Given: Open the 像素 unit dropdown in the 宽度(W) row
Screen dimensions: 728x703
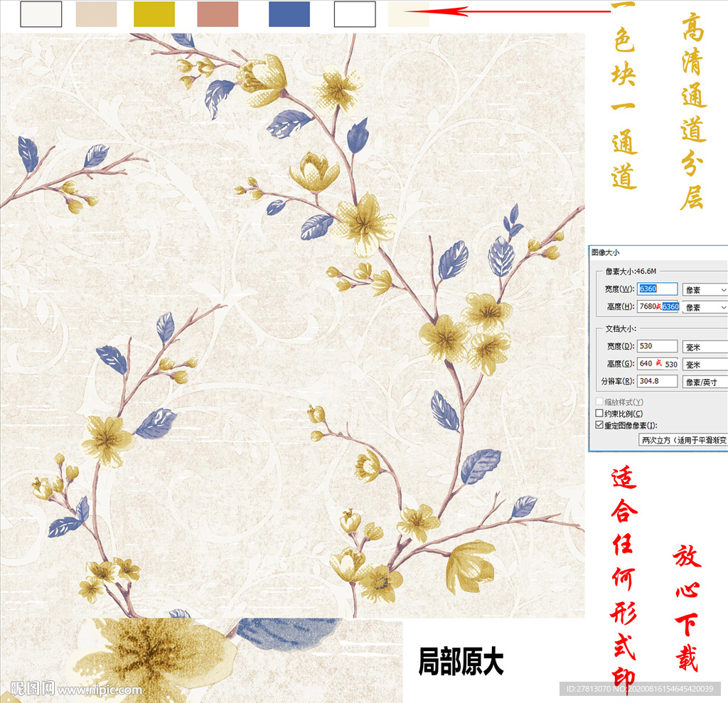Looking at the screenshot, I should point(705,290).
